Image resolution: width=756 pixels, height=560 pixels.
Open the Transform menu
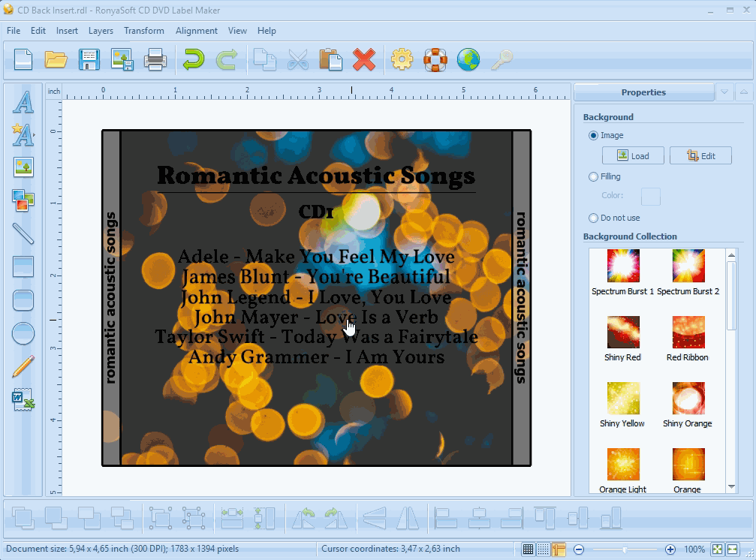click(144, 31)
